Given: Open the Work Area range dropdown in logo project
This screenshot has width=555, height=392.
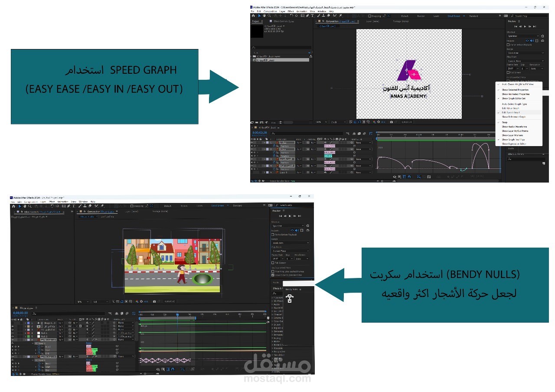Looking at the screenshot, I should [526, 53].
